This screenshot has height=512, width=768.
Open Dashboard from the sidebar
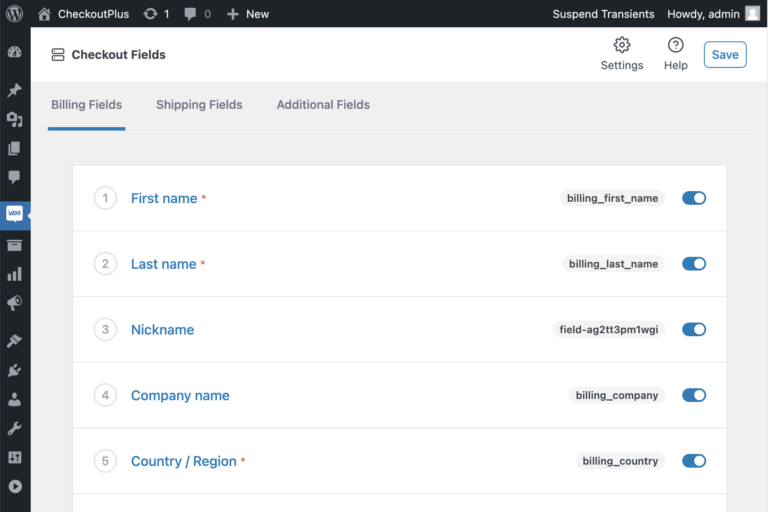point(15,52)
